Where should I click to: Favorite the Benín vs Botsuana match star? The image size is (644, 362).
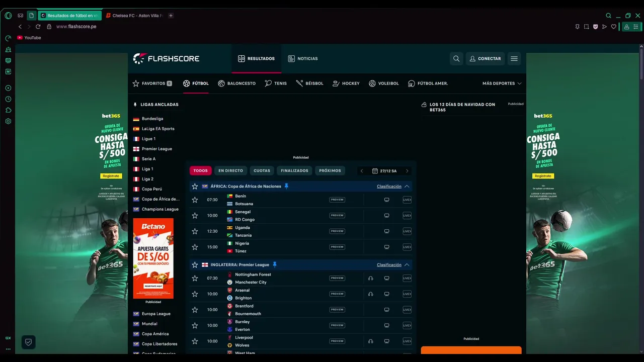[x=195, y=200]
